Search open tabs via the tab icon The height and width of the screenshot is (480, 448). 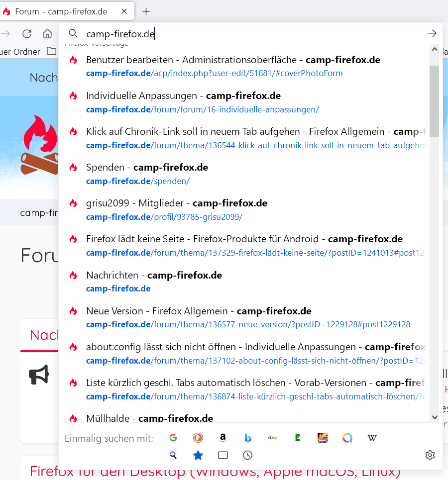[x=223, y=455]
